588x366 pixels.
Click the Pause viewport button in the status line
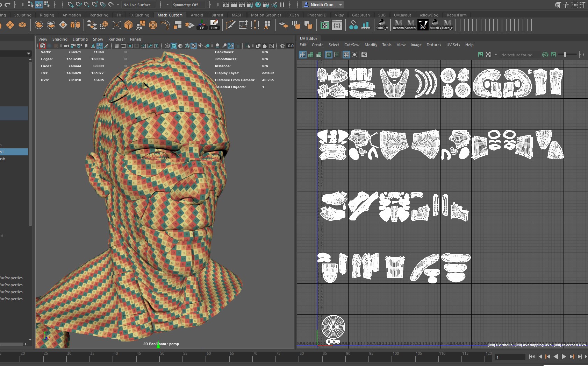click(x=282, y=5)
